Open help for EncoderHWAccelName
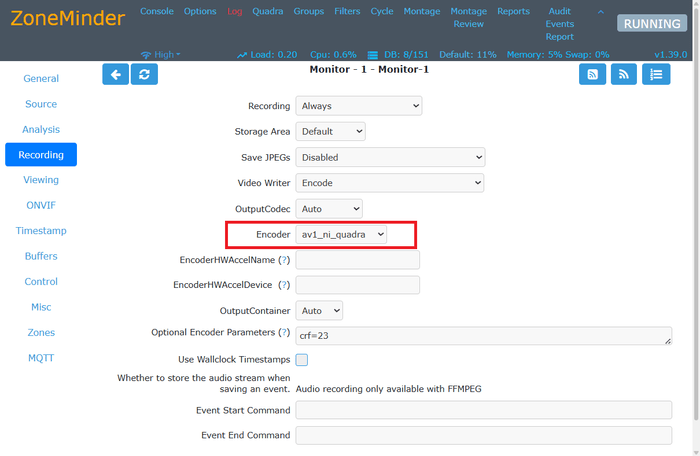Screen dimensions: 700x456 click(x=284, y=260)
